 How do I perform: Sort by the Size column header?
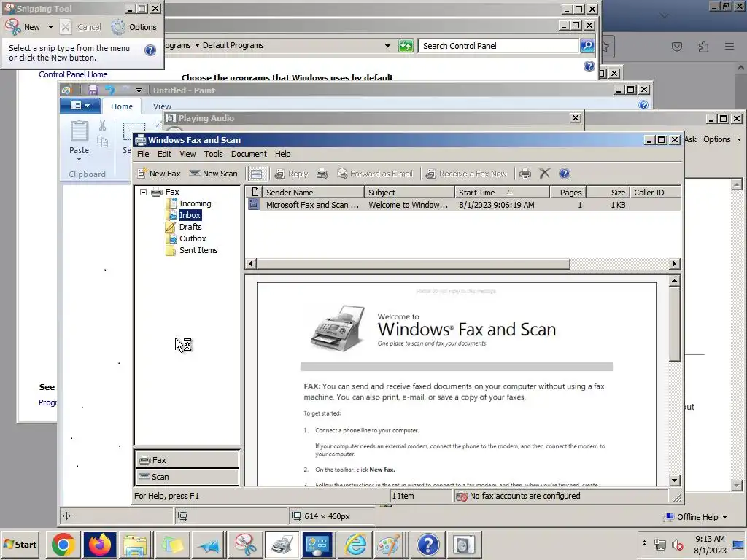click(x=608, y=192)
